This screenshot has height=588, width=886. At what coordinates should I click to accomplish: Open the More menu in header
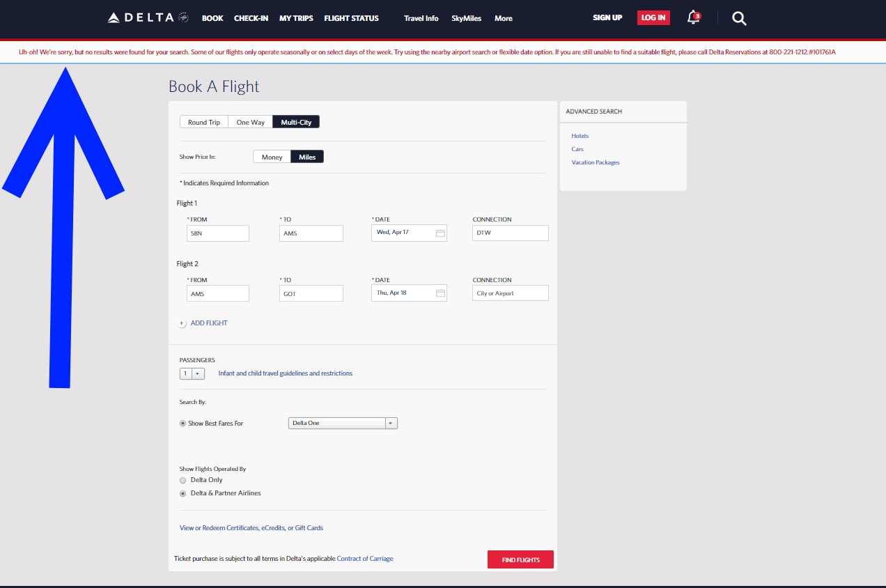point(503,19)
